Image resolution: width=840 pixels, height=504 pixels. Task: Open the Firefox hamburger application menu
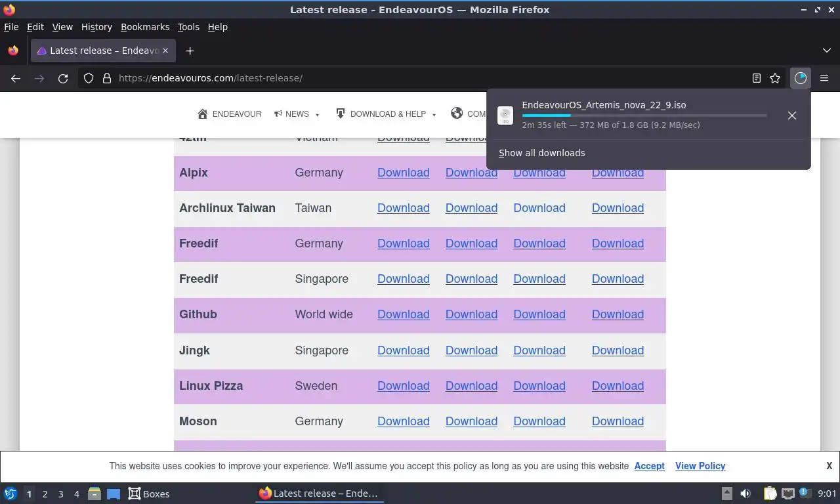824,78
